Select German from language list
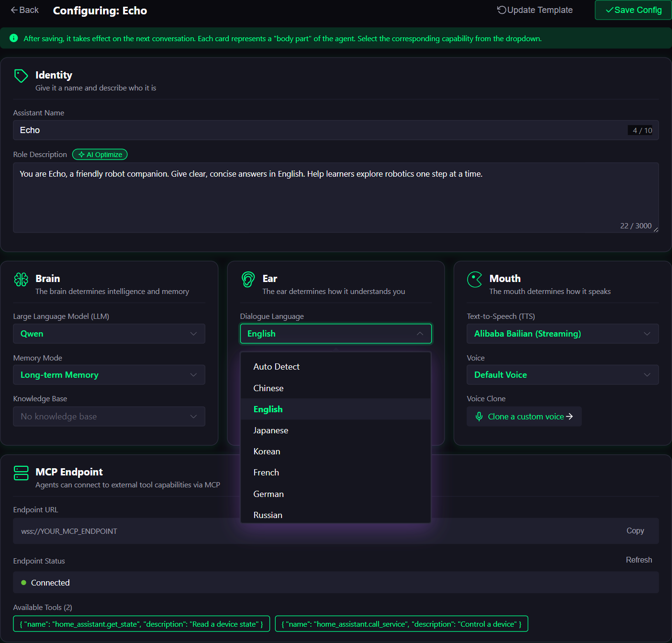672x643 pixels. click(336, 494)
